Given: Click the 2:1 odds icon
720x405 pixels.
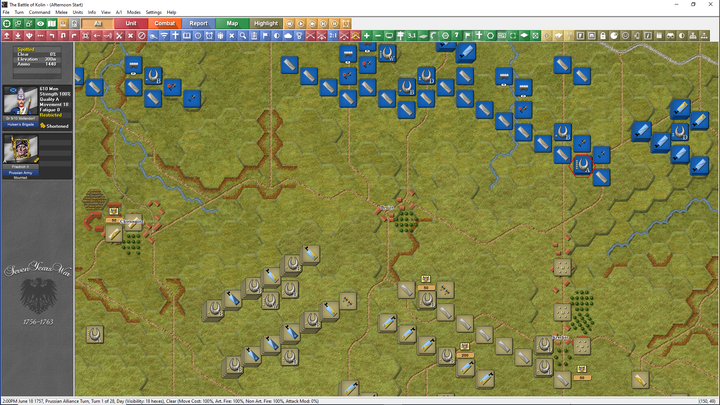Looking at the screenshot, I should [333, 35].
